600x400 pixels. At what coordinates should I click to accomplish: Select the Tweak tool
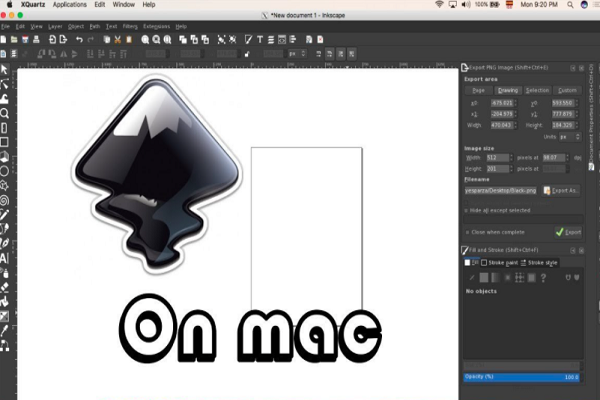(x=4, y=98)
